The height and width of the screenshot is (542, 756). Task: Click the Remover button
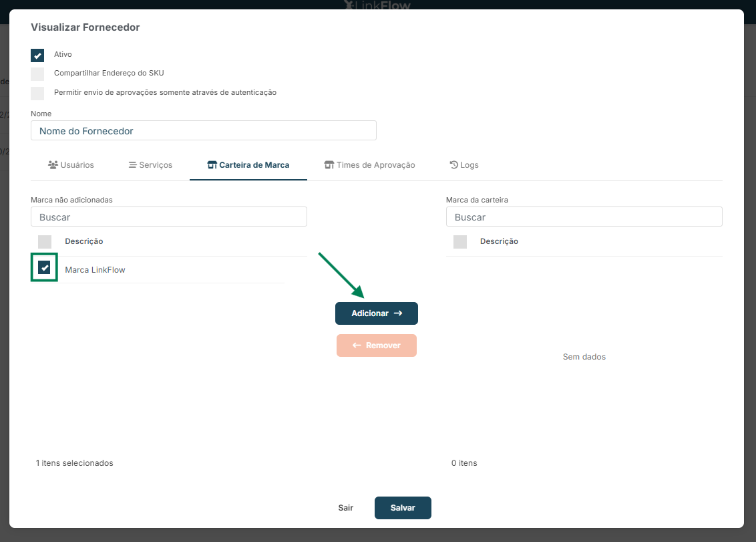click(x=377, y=346)
